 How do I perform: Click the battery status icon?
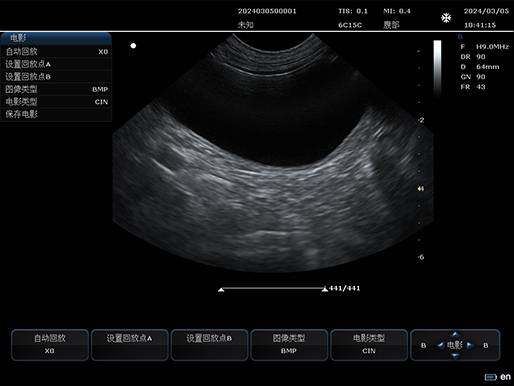pos(490,377)
